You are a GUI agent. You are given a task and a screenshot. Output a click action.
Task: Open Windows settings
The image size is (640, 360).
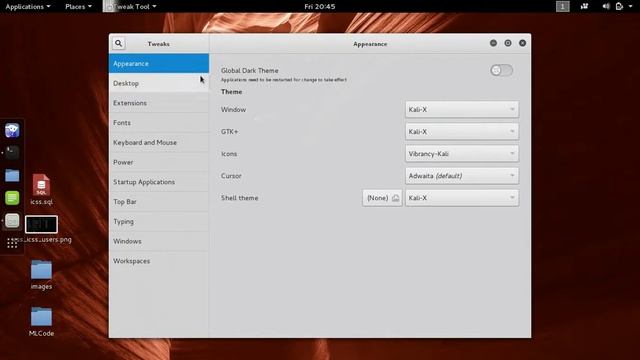pos(159,241)
